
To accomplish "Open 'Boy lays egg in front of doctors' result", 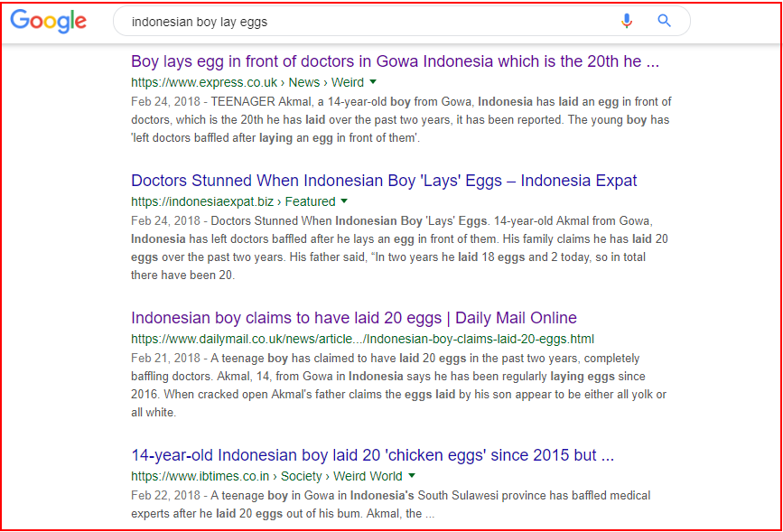I will pos(395,61).
